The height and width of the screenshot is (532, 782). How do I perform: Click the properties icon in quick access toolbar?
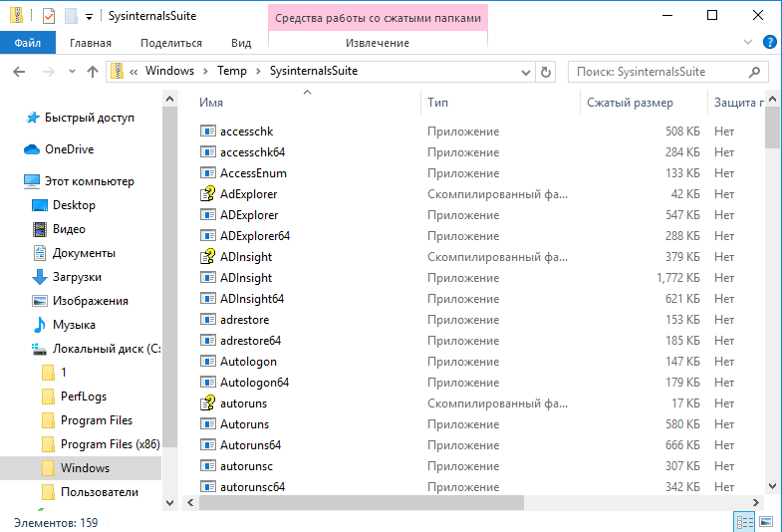tap(49, 17)
